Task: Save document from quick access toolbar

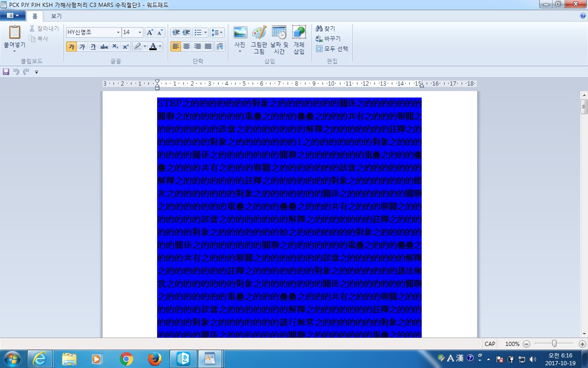Action: pyautogui.click(x=6, y=72)
